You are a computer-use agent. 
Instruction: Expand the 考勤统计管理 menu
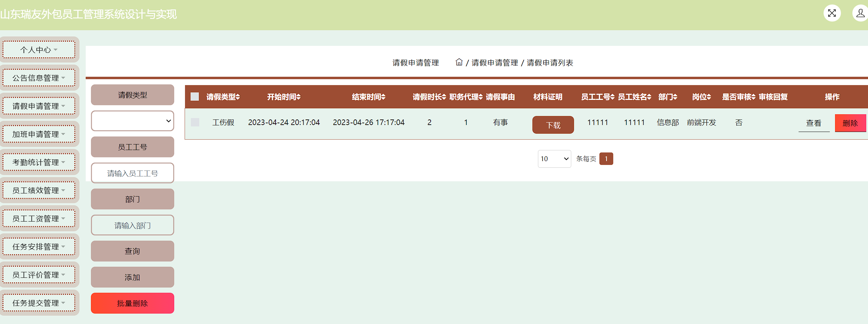coord(39,162)
